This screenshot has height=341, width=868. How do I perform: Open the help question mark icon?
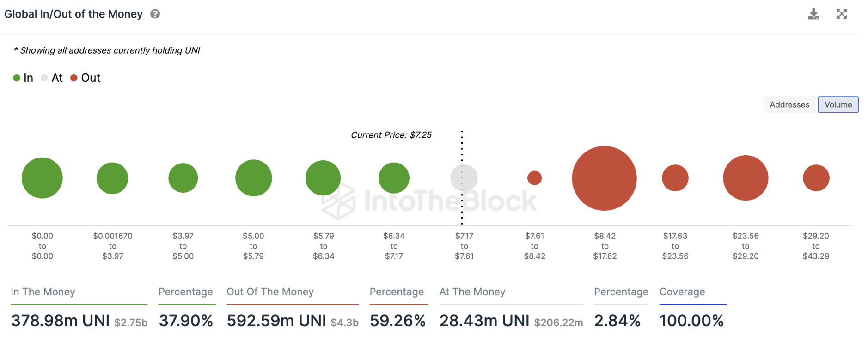point(155,14)
